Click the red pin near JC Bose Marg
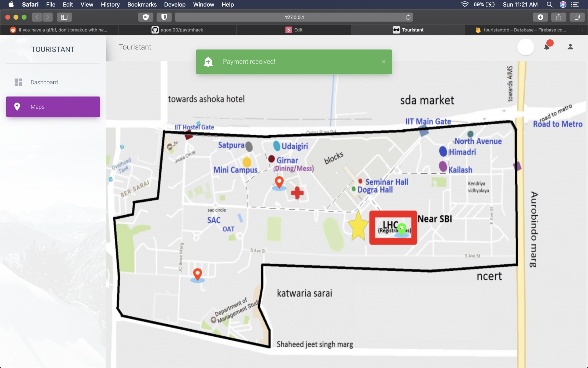Image resolution: width=588 pixels, height=368 pixels. (x=197, y=274)
